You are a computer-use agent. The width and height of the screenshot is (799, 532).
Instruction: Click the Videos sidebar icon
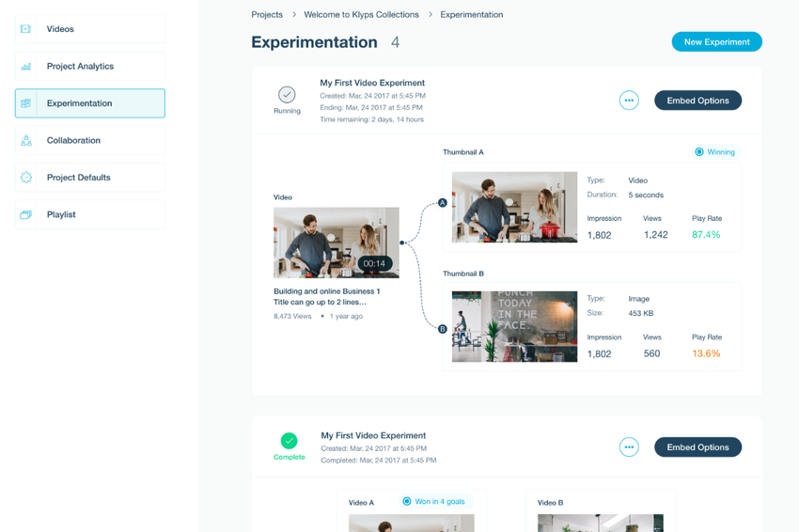coord(25,29)
